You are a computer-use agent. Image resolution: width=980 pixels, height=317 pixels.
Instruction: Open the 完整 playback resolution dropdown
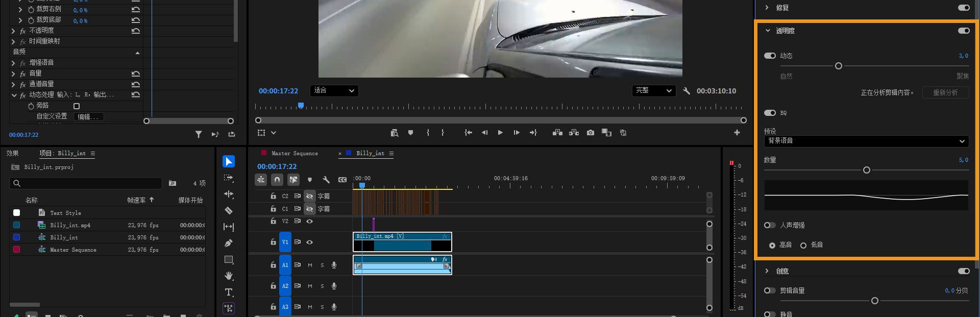coord(654,90)
